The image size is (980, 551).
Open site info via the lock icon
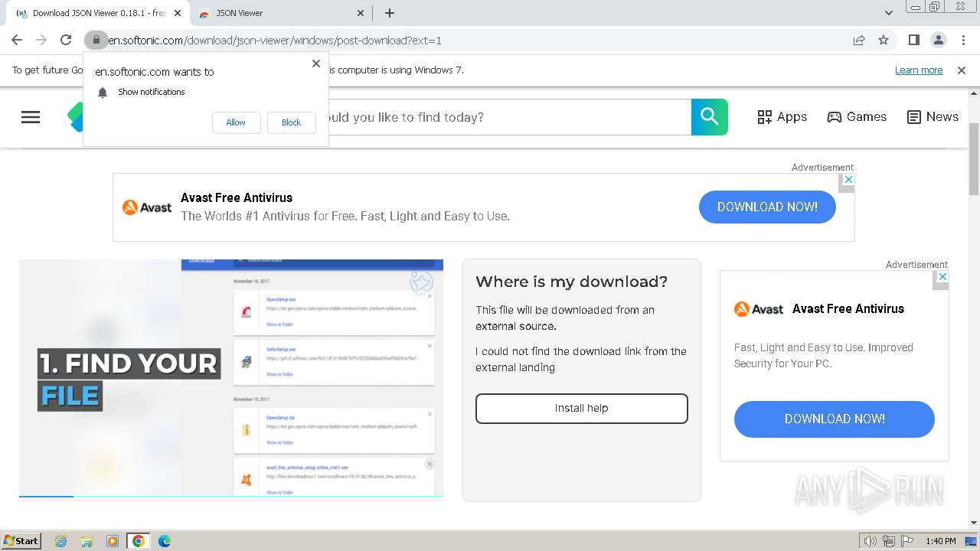[x=96, y=40]
